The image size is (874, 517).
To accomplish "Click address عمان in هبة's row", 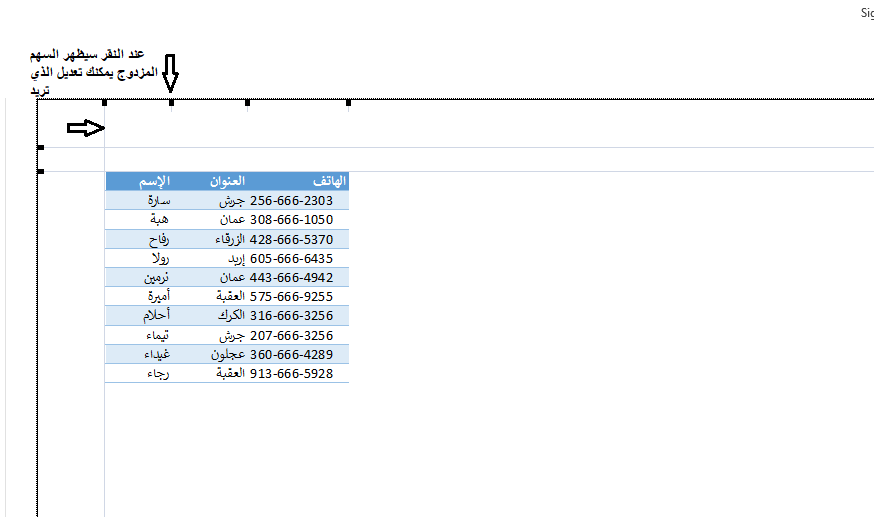I will (232, 220).
